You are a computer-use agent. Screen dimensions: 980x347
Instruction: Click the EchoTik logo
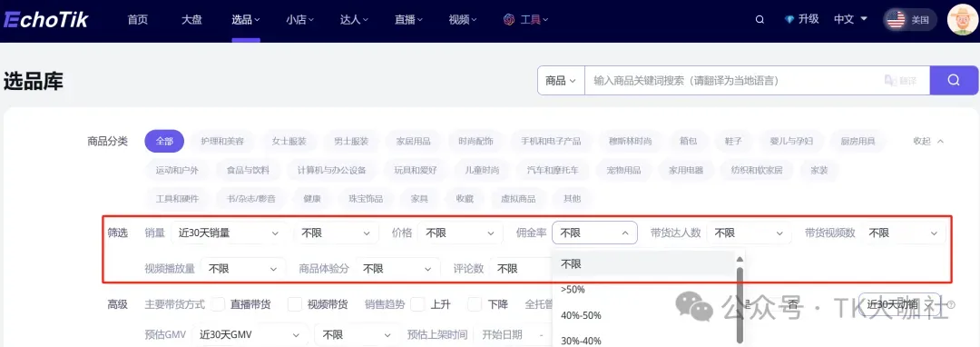pos(46,19)
